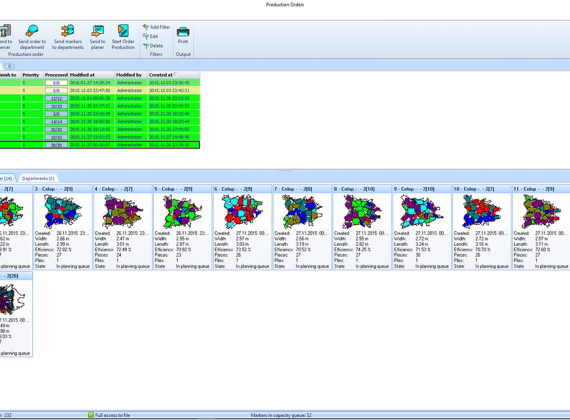The width and height of the screenshot is (570, 420).
Task: Click the Delete filter funnel icon
Action: pyautogui.click(x=146, y=46)
